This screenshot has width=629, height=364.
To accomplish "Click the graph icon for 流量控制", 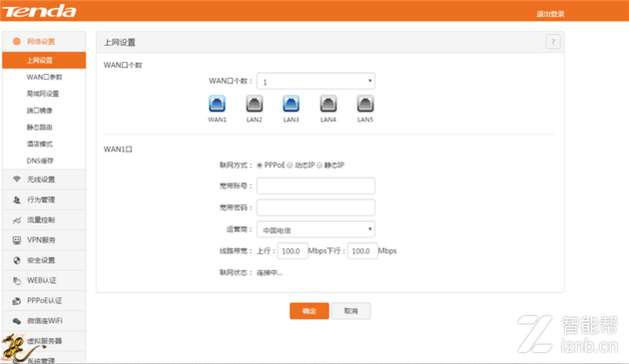I will 16,220.
